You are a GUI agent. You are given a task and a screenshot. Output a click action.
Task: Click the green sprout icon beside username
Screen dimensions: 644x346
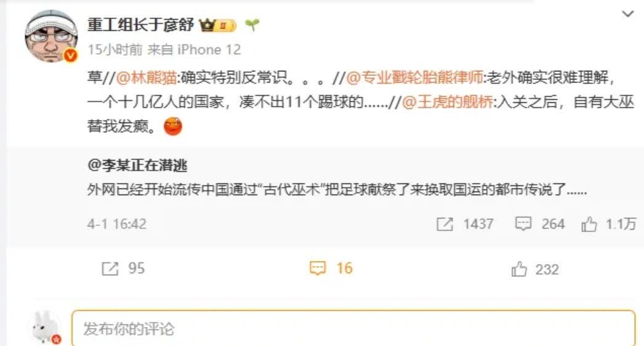[x=252, y=25]
